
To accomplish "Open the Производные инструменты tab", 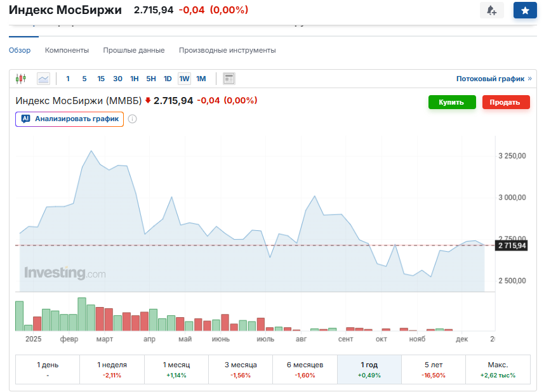I will [x=227, y=50].
